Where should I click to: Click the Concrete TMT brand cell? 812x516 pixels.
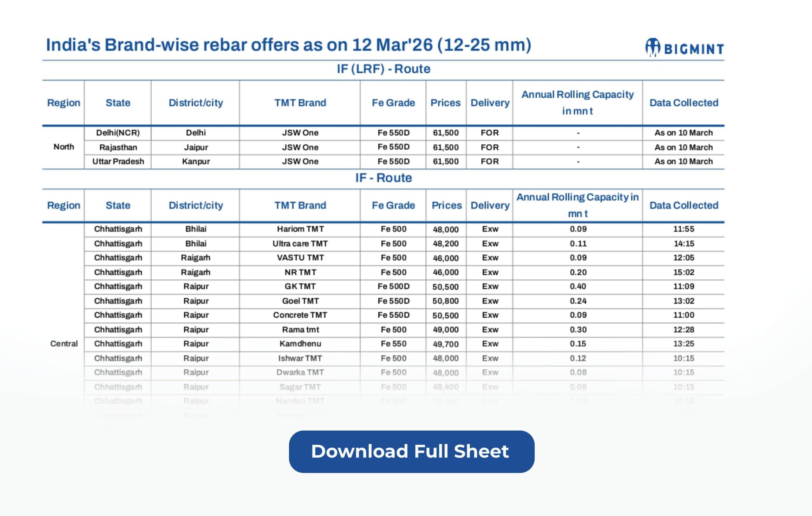click(x=300, y=315)
